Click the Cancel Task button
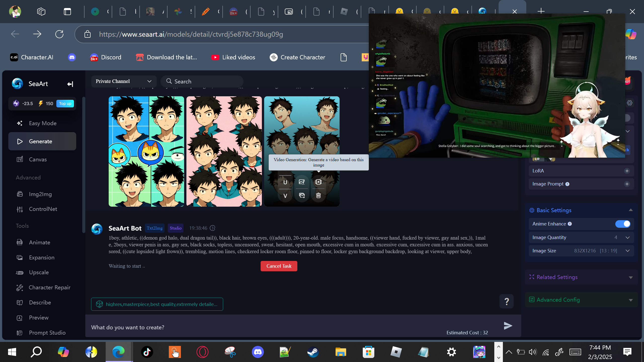Screen dimensions: 644x362 (279, 266)
